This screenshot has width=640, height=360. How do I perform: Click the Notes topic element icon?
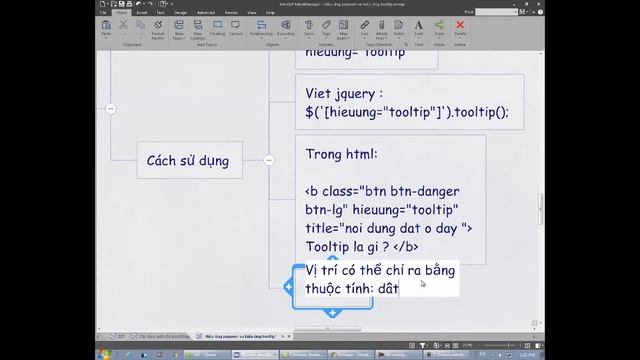(x=399, y=25)
